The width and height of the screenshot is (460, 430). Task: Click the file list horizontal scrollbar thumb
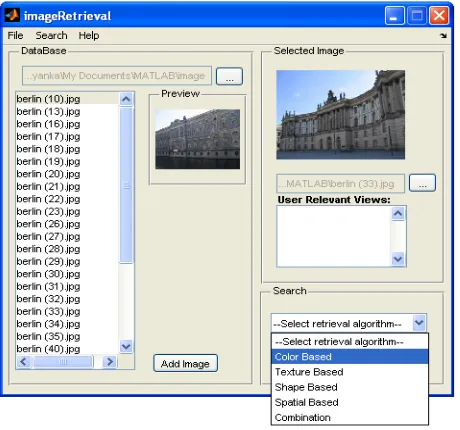[x=63, y=362]
